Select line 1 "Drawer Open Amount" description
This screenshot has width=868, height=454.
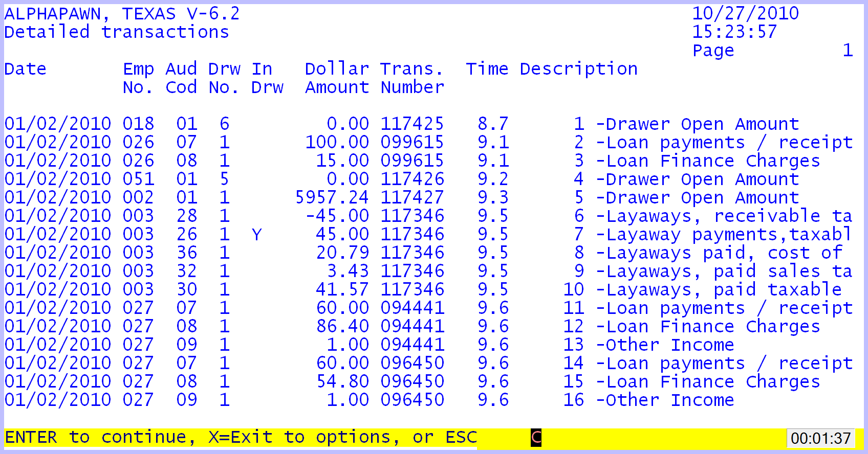697,124
